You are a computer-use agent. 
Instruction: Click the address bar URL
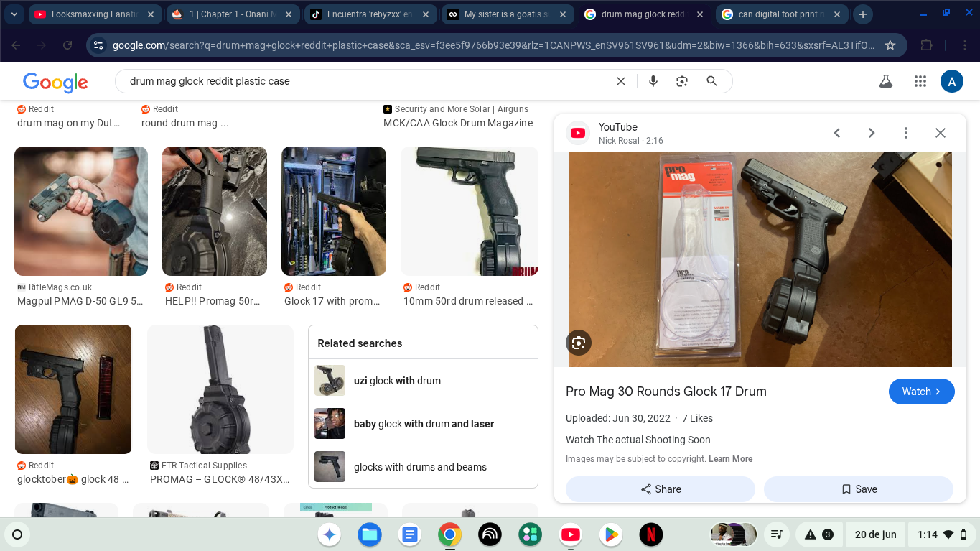pyautogui.click(x=494, y=45)
